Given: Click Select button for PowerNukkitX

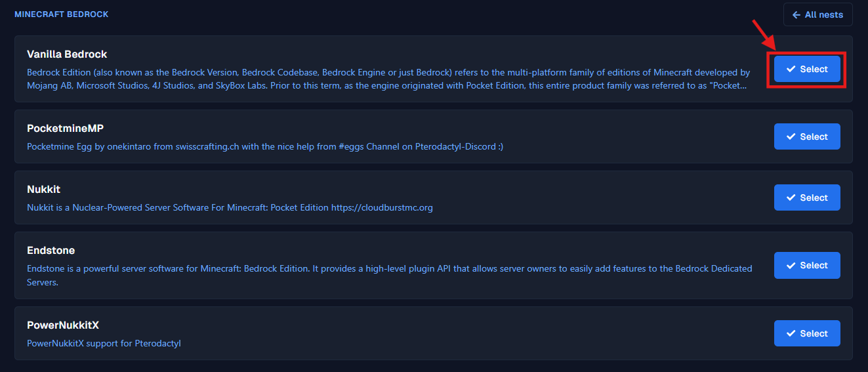Looking at the screenshot, I should pos(807,333).
